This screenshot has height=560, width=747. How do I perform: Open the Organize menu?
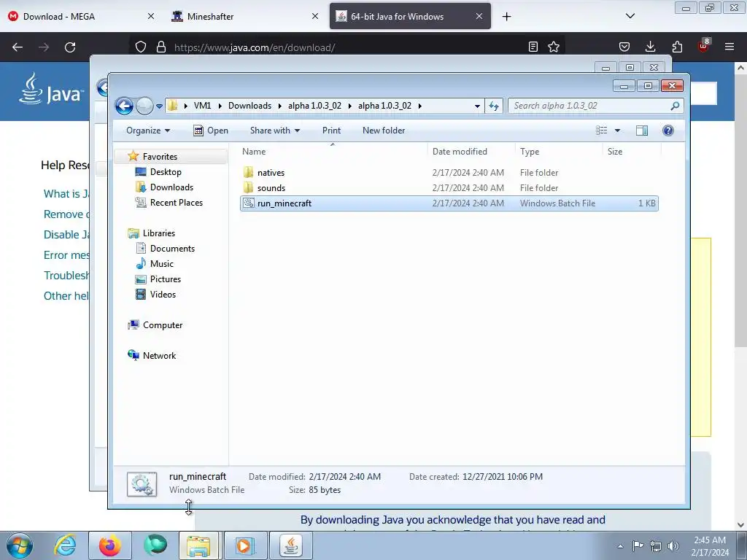pos(147,131)
